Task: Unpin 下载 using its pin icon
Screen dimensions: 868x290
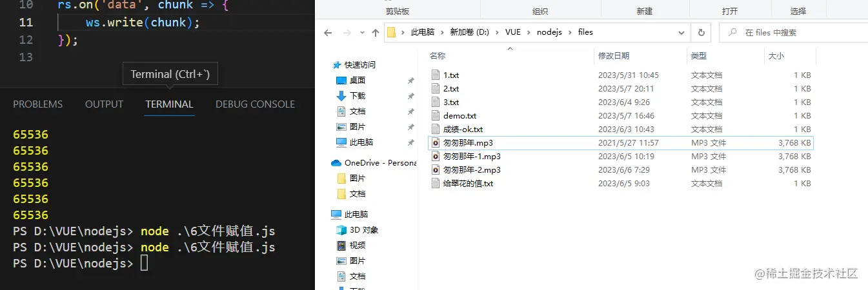Action: (410, 96)
